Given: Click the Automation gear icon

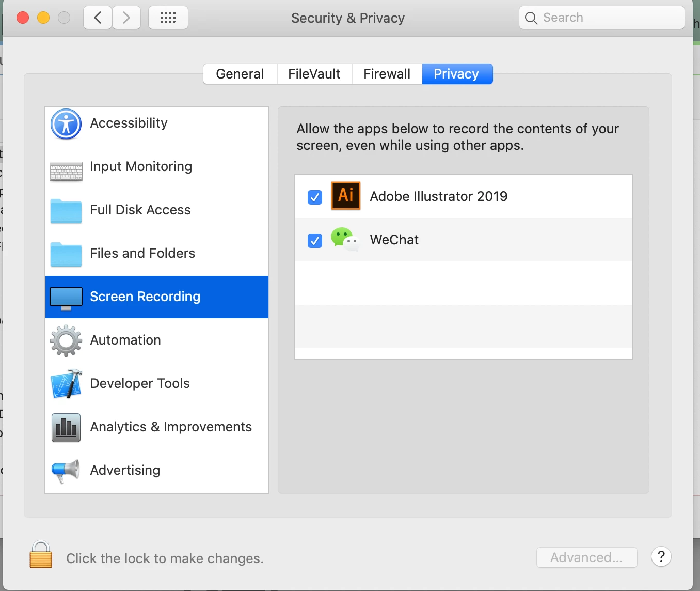Looking at the screenshot, I should (x=66, y=340).
